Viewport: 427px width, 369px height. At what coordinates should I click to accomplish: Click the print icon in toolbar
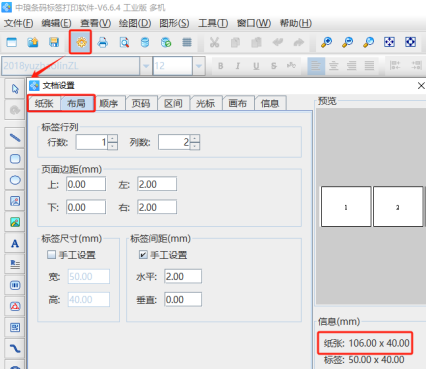click(103, 42)
